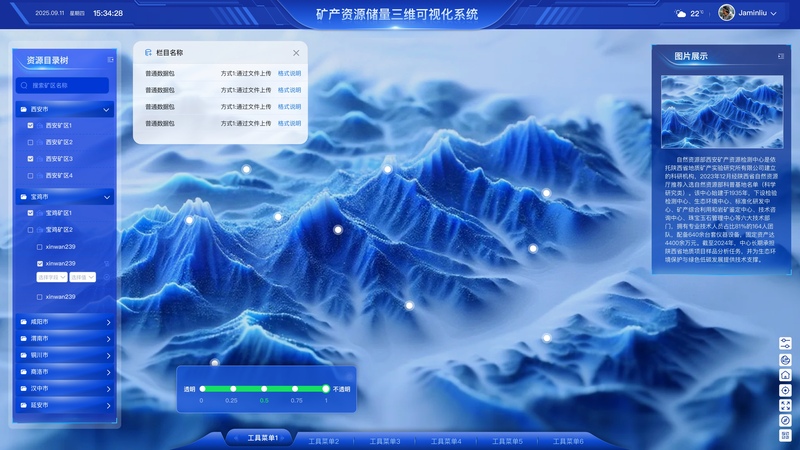Check 西安矿区2 checkbox
The width and height of the screenshot is (800, 450).
pyautogui.click(x=30, y=142)
